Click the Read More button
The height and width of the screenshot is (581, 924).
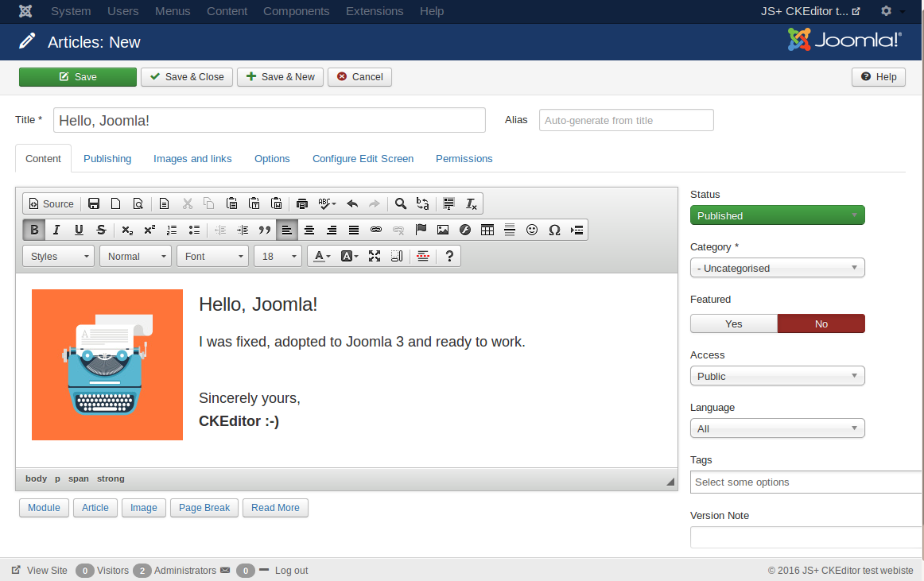[275, 508]
